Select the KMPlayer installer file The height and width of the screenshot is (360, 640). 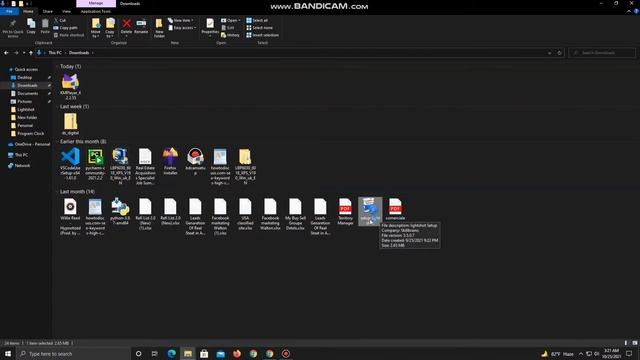click(x=70, y=87)
